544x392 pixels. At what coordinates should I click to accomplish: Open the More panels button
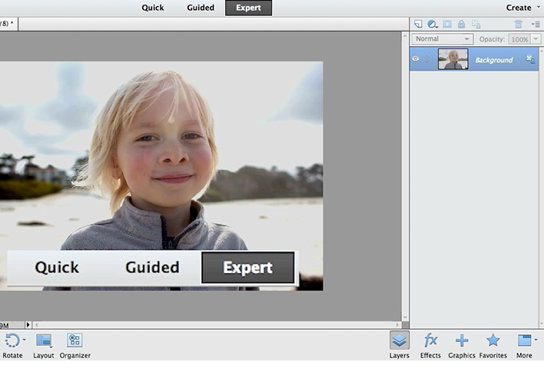click(524, 345)
